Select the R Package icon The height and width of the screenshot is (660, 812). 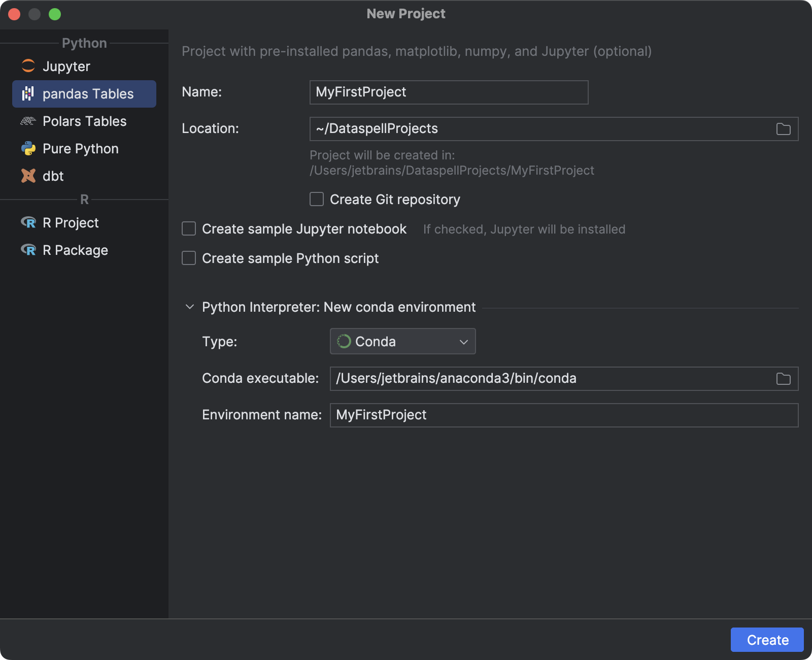pyautogui.click(x=28, y=250)
